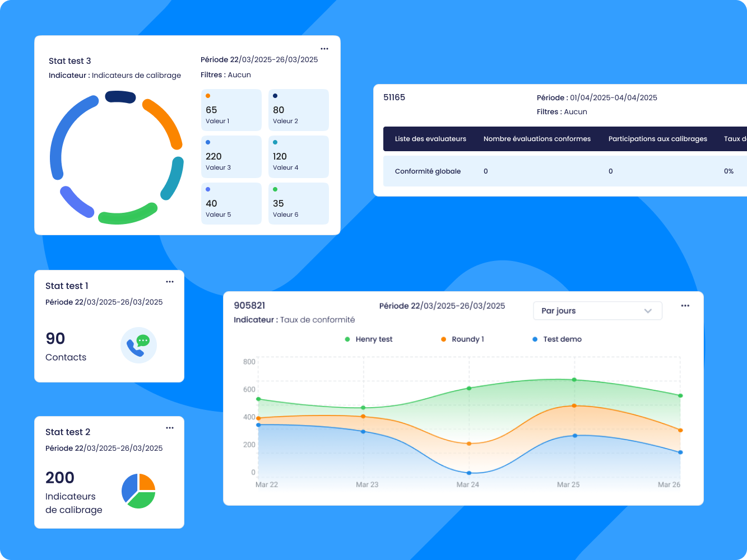The height and width of the screenshot is (560, 747).
Task: Toggle Roundy 1 series in legend
Action: (x=462, y=339)
